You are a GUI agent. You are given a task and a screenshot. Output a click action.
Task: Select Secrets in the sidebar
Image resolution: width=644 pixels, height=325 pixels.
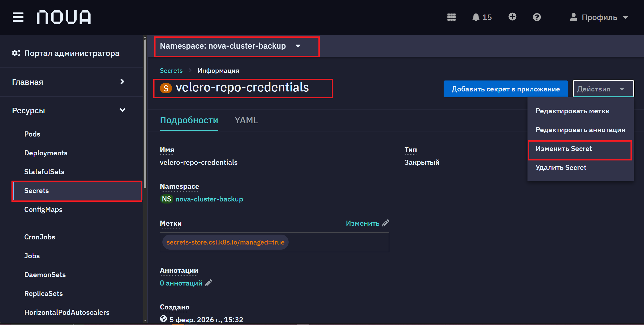77,191
